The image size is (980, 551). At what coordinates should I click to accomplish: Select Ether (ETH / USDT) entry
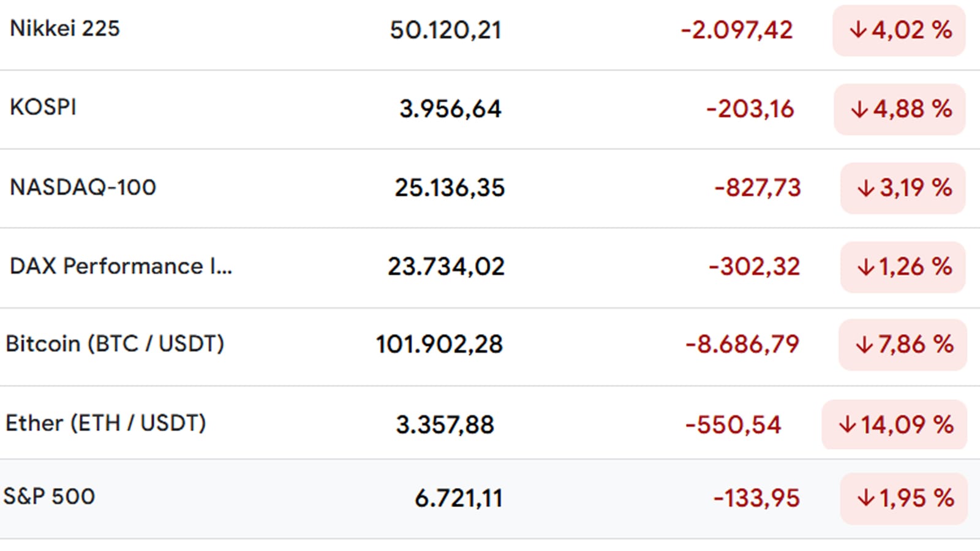pyautogui.click(x=105, y=423)
